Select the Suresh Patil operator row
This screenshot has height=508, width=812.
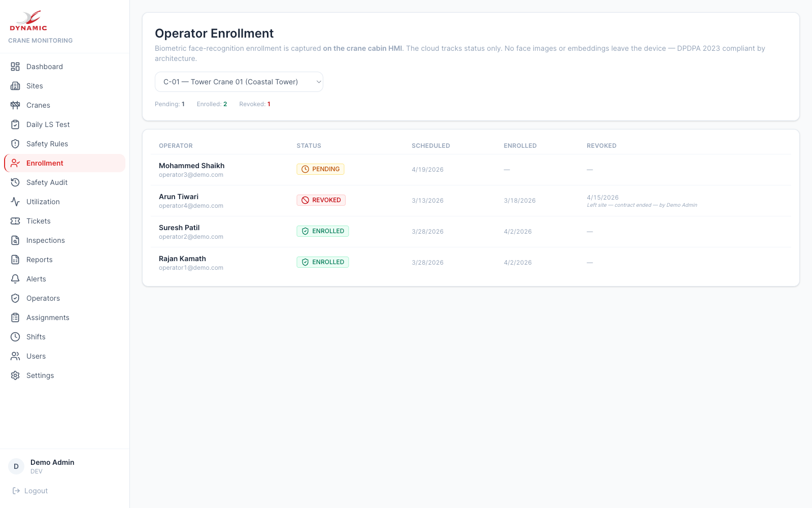click(179, 232)
